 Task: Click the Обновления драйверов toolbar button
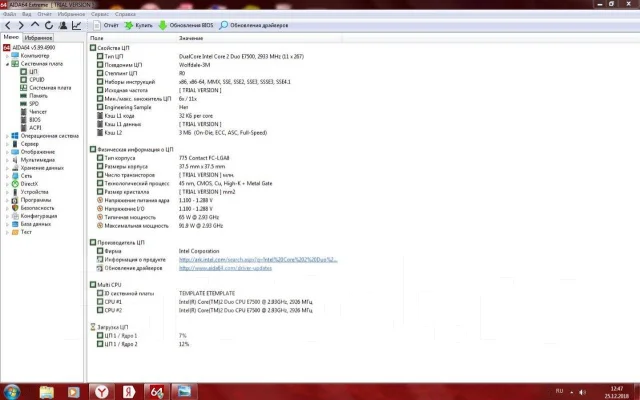[254, 25]
